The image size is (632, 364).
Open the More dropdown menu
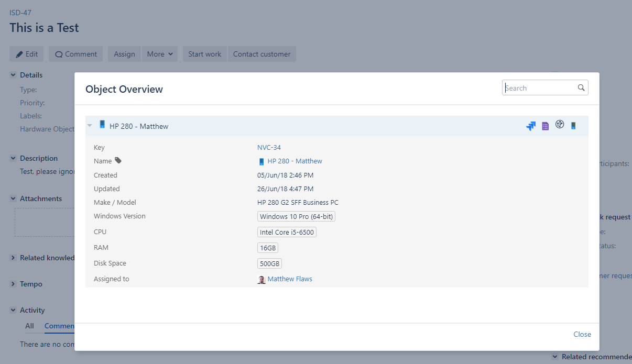tap(159, 54)
